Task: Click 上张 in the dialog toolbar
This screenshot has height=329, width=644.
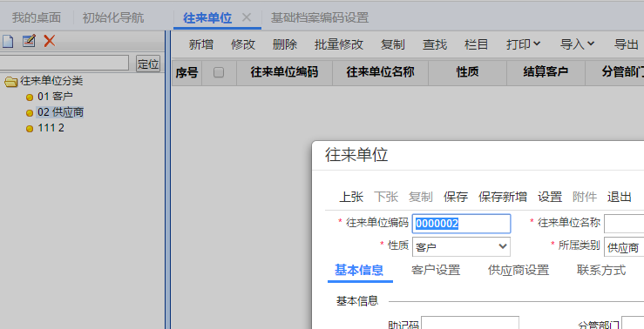Action: tap(351, 197)
